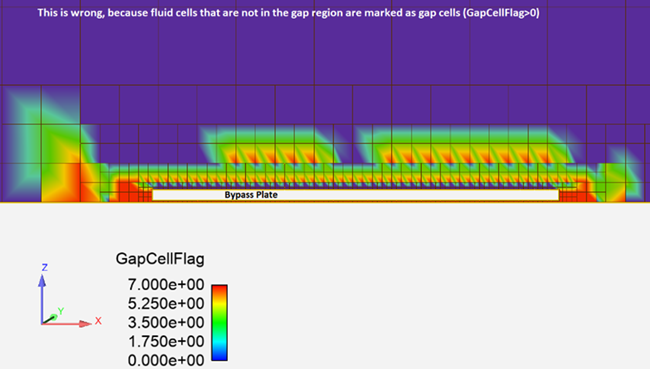The image size is (650, 369).
Task: Click the 7.000e+00 legend value
Action: click(x=166, y=285)
